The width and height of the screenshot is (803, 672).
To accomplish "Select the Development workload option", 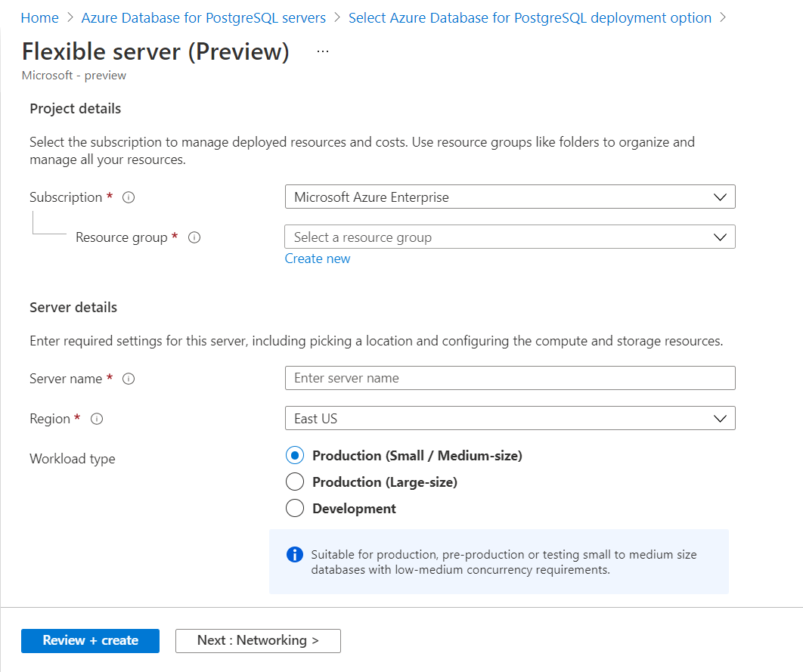I will point(295,509).
